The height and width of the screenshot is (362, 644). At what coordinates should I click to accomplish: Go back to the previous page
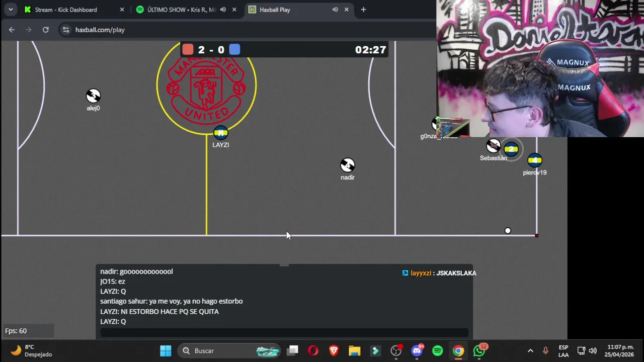coord(12,30)
